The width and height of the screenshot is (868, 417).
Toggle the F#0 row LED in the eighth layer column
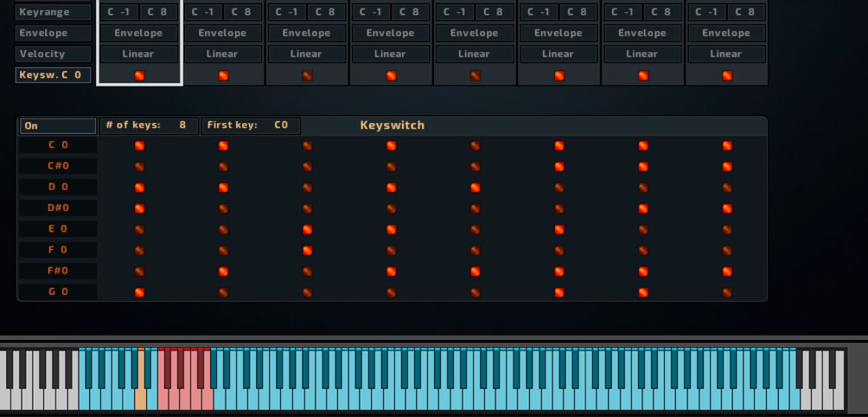727,272
